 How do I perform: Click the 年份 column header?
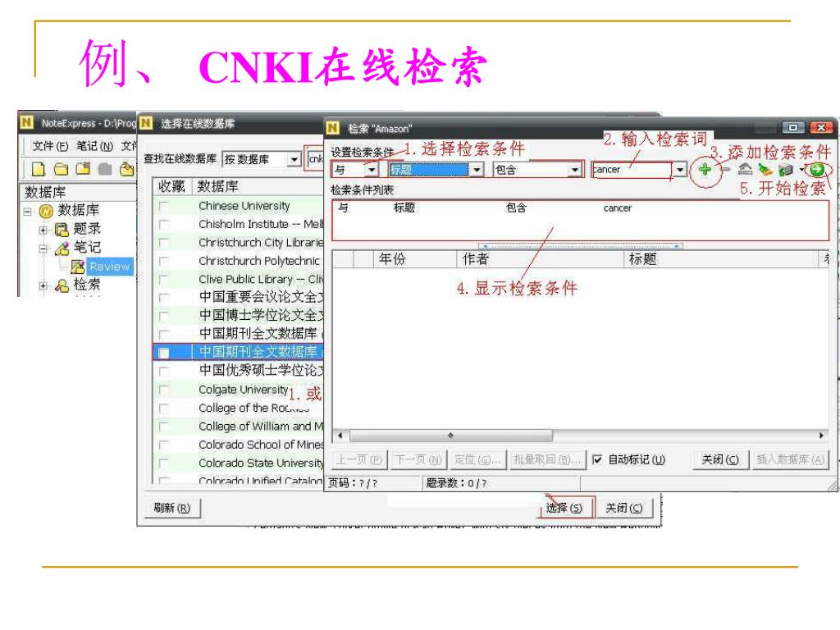click(414, 259)
